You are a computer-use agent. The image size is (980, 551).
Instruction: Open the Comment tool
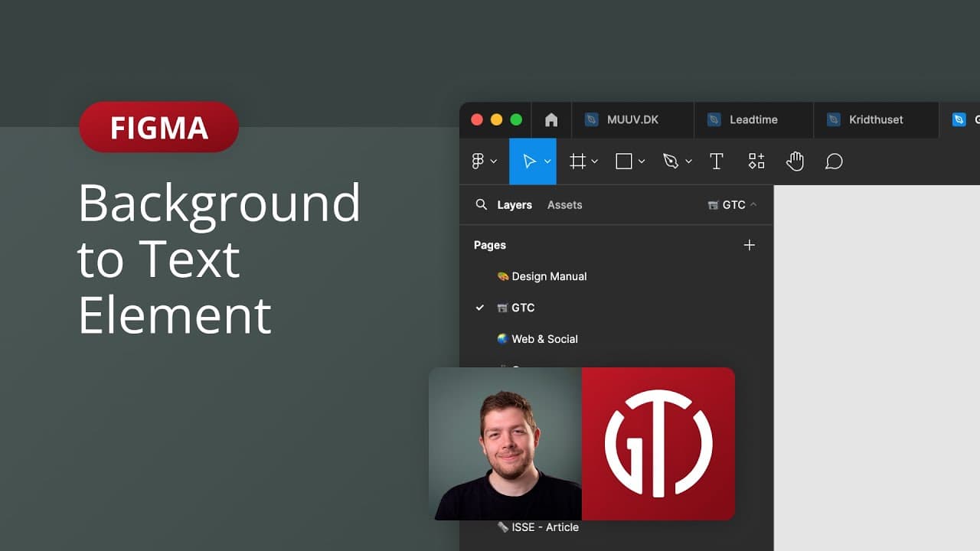pyautogui.click(x=834, y=161)
